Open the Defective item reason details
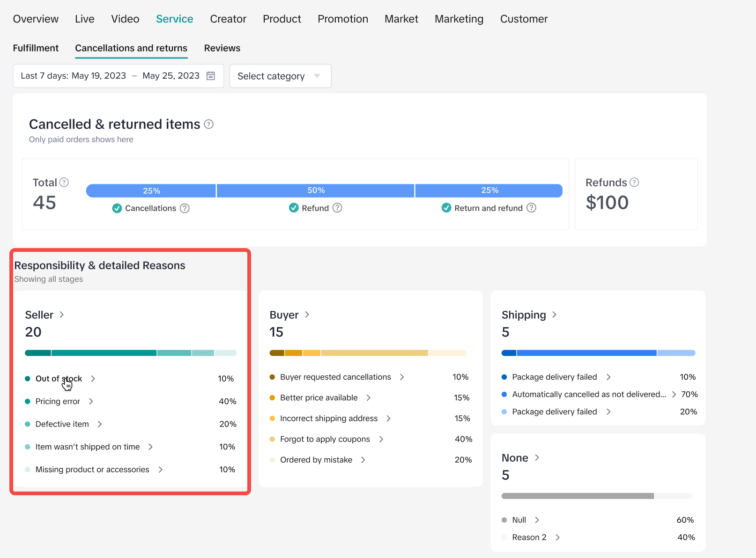This screenshot has width=756, height=558. click(62, 424)
